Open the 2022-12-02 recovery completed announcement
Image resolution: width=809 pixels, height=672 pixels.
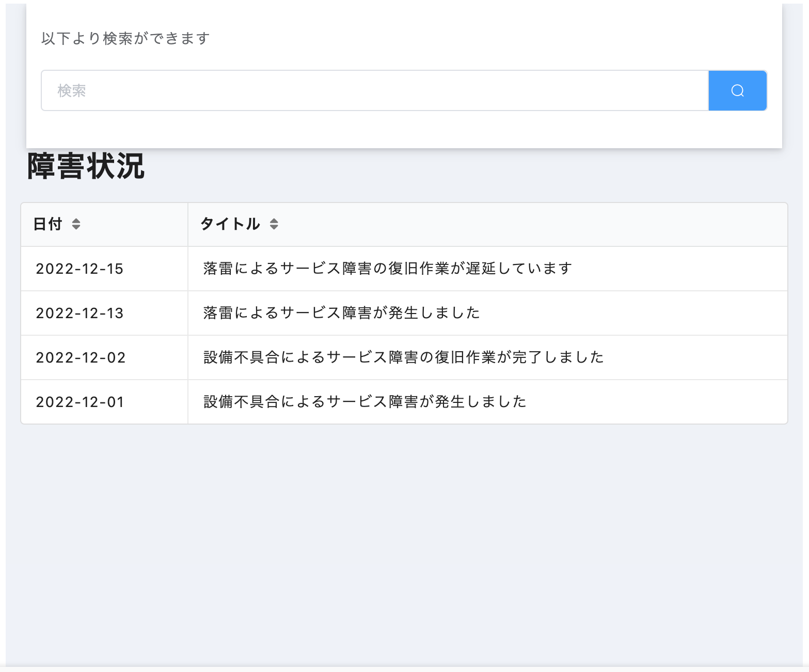click(403, 357)
